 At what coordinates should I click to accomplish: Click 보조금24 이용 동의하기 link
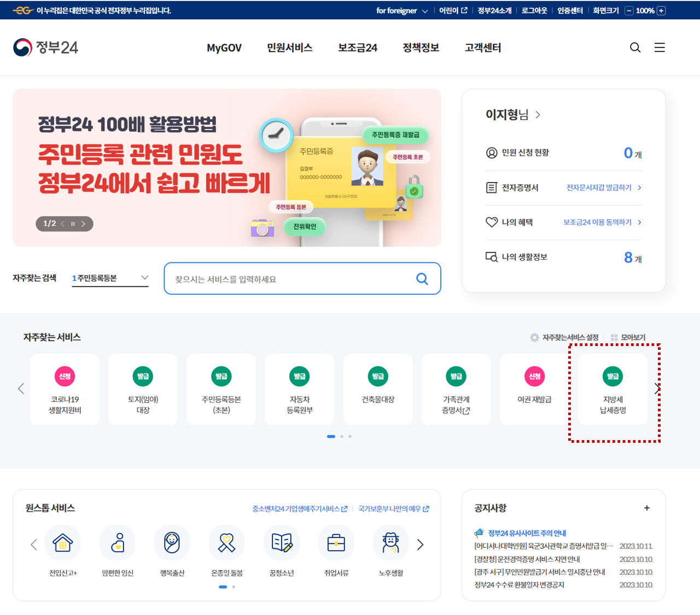(602, 222)
